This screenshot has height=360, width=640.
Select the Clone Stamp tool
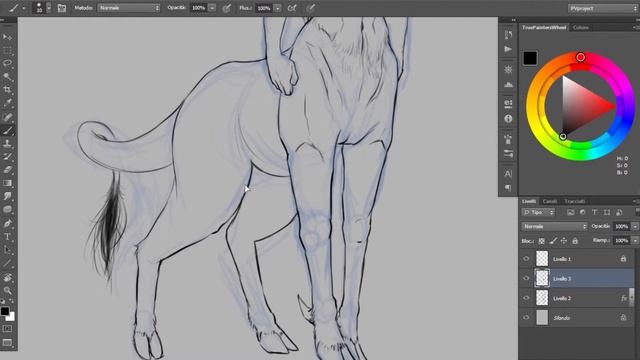[7, 143]
